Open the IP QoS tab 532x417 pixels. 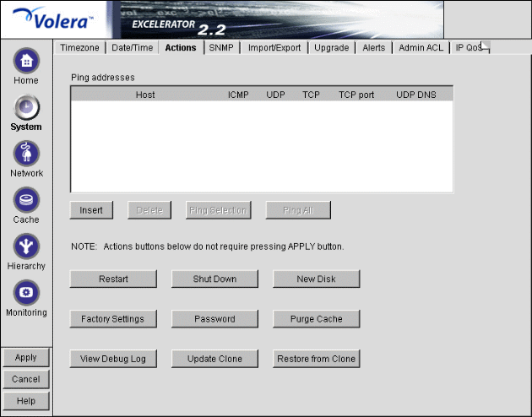(468, 48)
